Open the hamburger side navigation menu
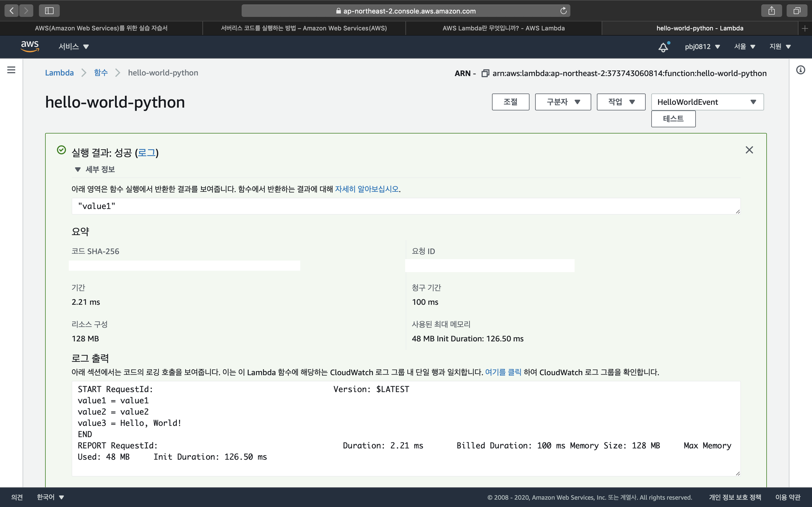Image resolution: width=812 pixels, height=507 pixels. [x=11, y=70]
